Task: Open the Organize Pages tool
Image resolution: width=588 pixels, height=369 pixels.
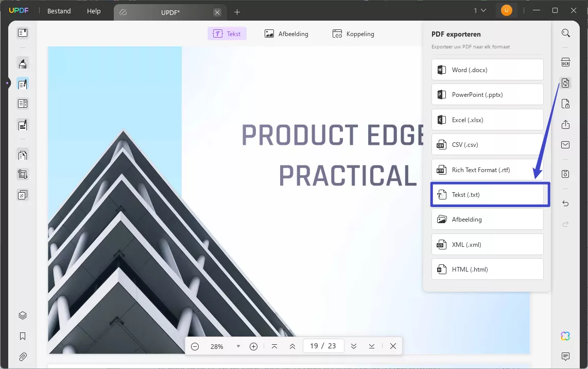Action: pyautogui.click(x=23, y=155)
